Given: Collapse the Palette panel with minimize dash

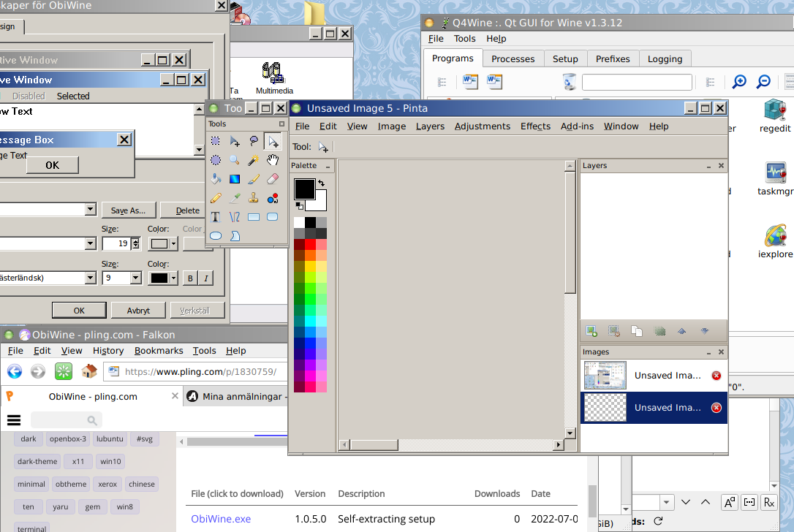Looking at the screenshot, I should click(x=328, y=166).
